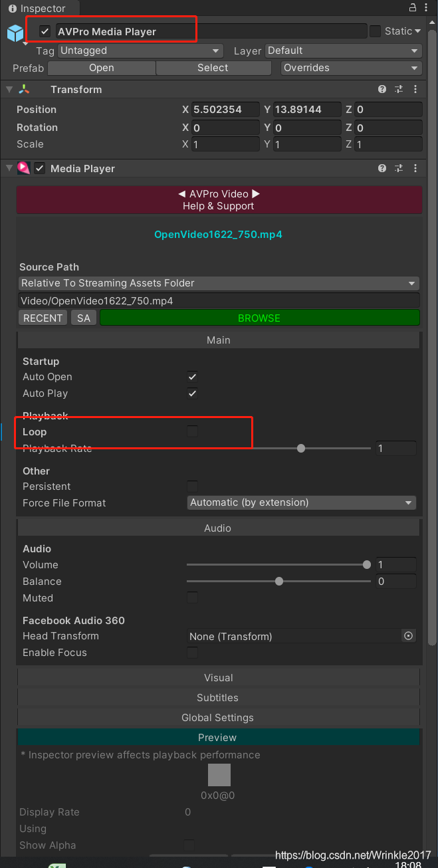
Task: Open the Static flags dropdown arrow
Action: [x=417, y=31]
